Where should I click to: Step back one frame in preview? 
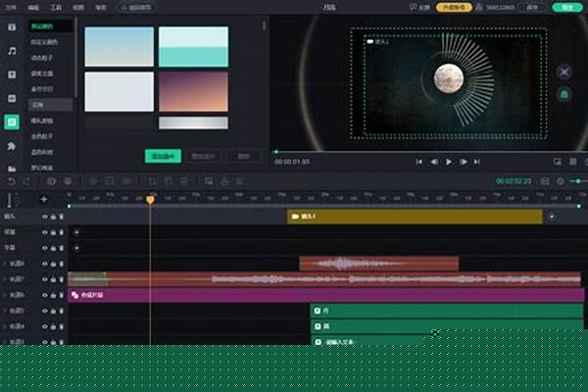(x=434, y=162)
